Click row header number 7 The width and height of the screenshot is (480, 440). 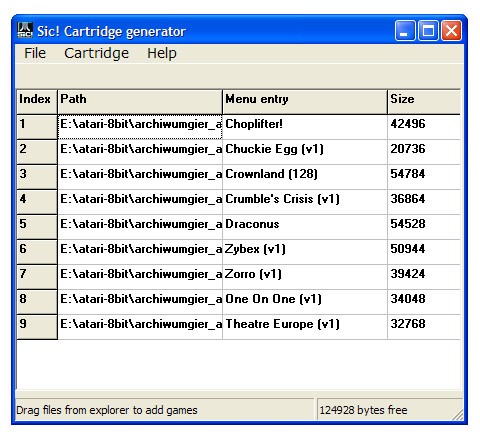pos(37,277)
